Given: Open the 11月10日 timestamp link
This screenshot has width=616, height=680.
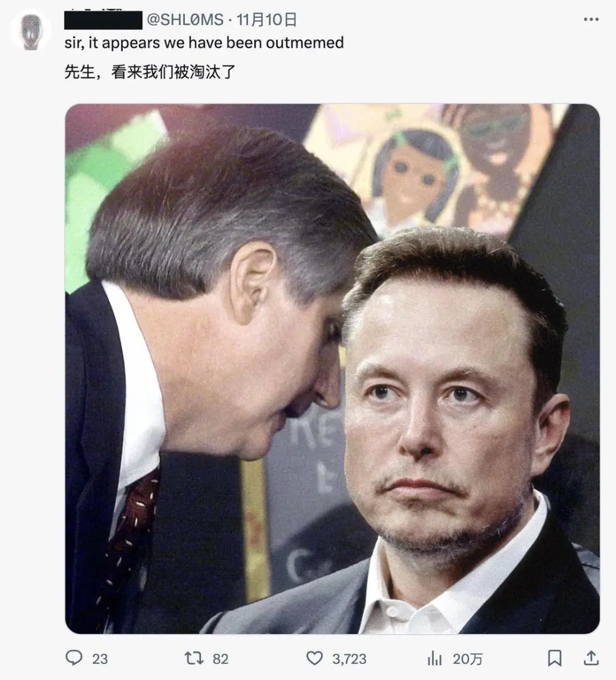Looking at the screenshot, I should pos(266,19).
